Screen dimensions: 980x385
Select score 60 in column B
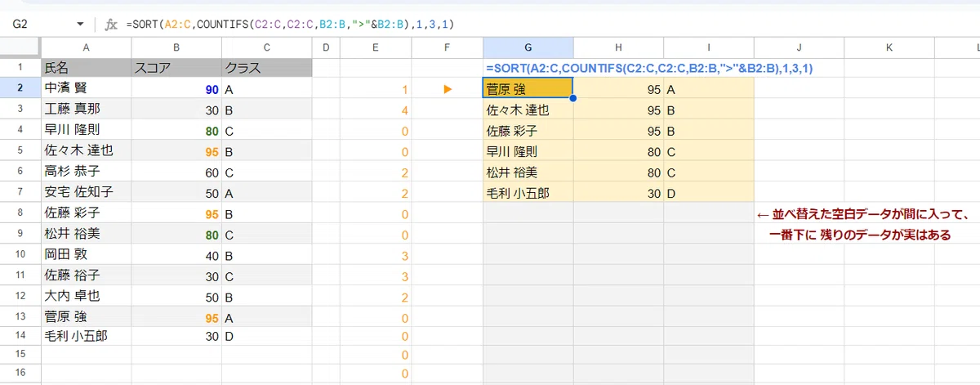(176, 172)
